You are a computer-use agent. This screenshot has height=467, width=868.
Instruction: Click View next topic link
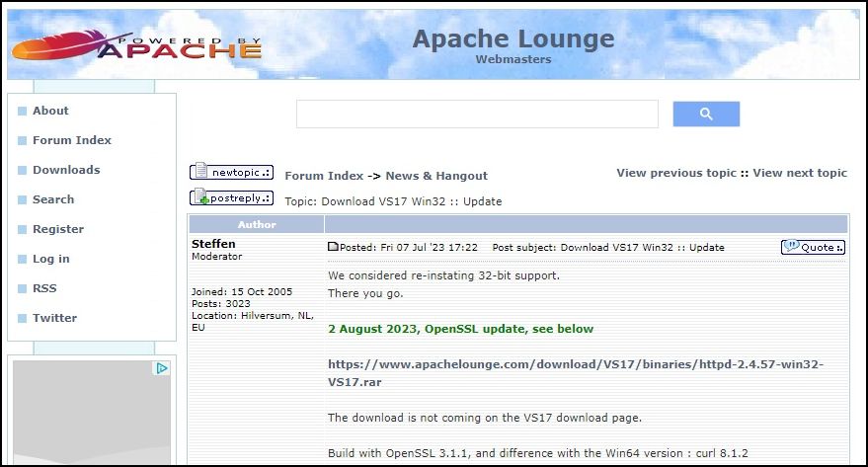tap(800, 173)
